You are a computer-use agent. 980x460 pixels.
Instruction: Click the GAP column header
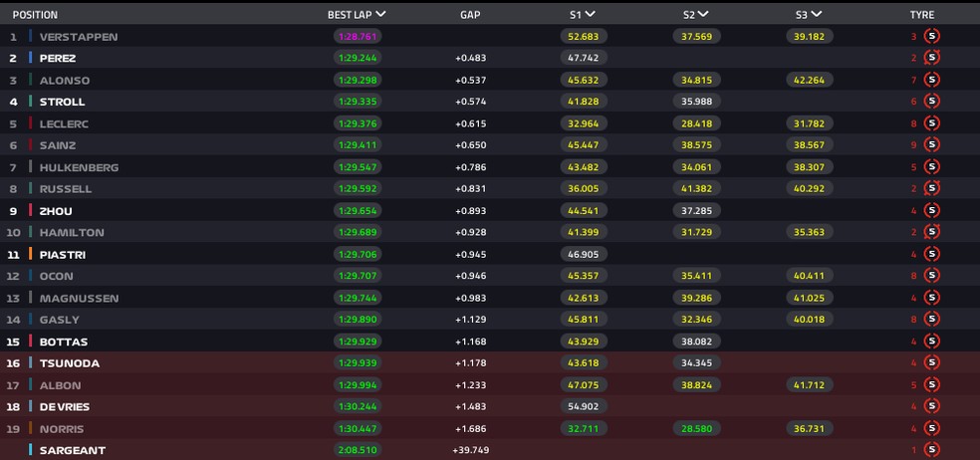click(x=470, y=15)
